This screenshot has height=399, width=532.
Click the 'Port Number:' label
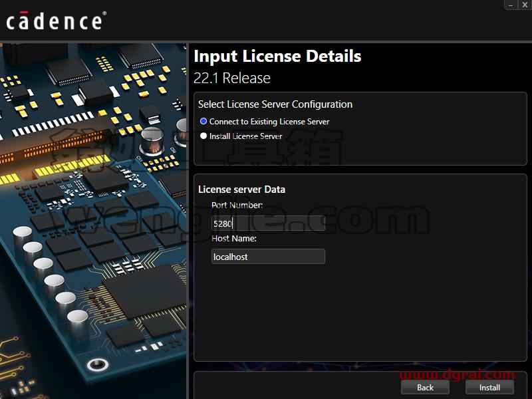pos(237,205)
